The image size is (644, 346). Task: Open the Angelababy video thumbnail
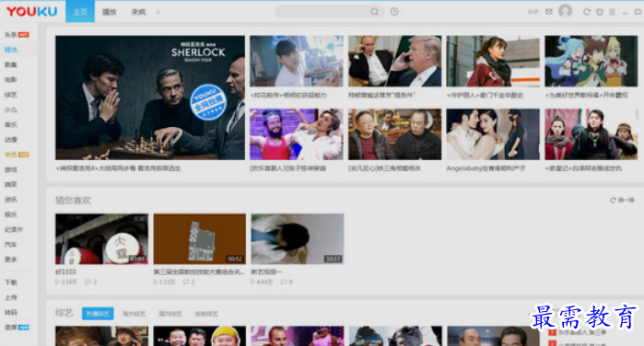(493, 134)
